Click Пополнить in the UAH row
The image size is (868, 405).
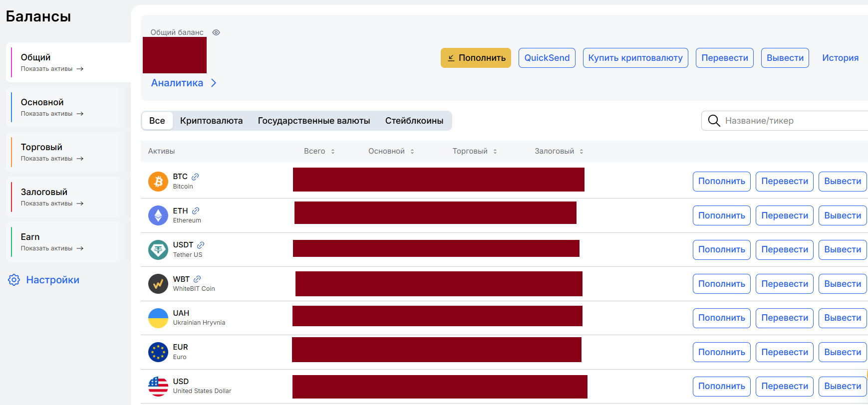722,318
